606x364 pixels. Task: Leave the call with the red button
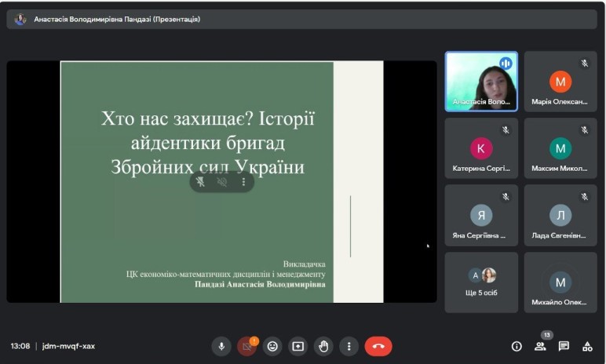378,346
